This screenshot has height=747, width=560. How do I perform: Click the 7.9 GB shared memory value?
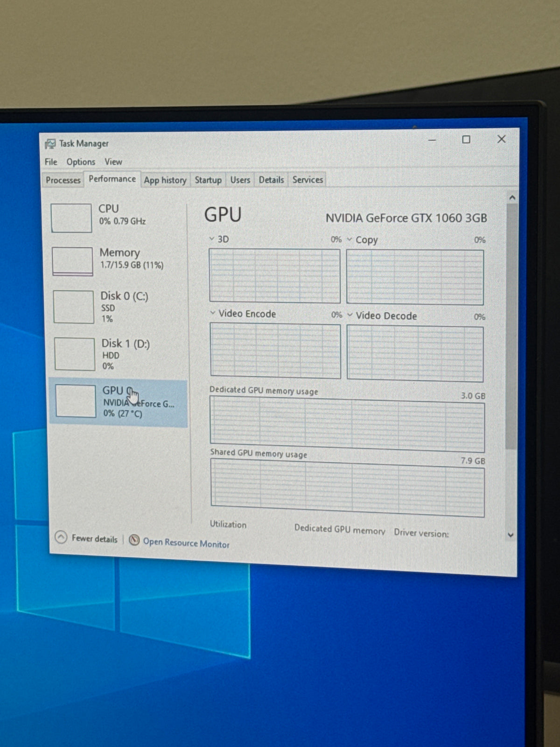tap(473, 461)
